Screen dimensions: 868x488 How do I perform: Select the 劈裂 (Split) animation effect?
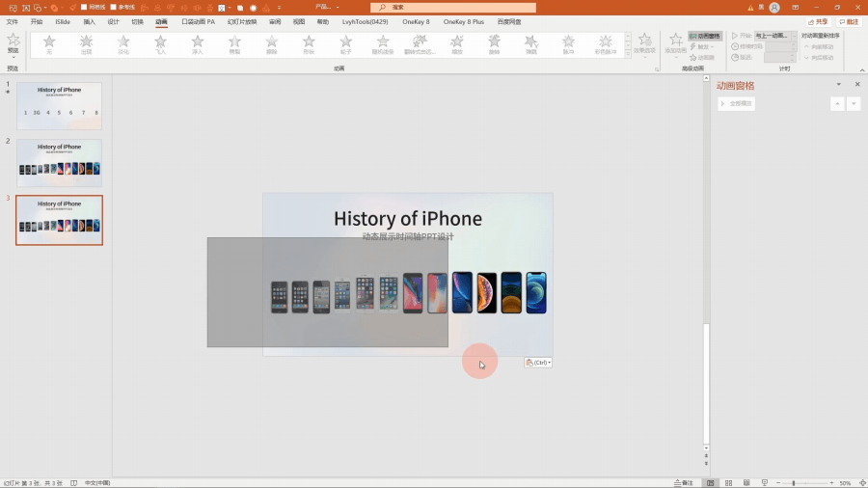coord(234,44)
